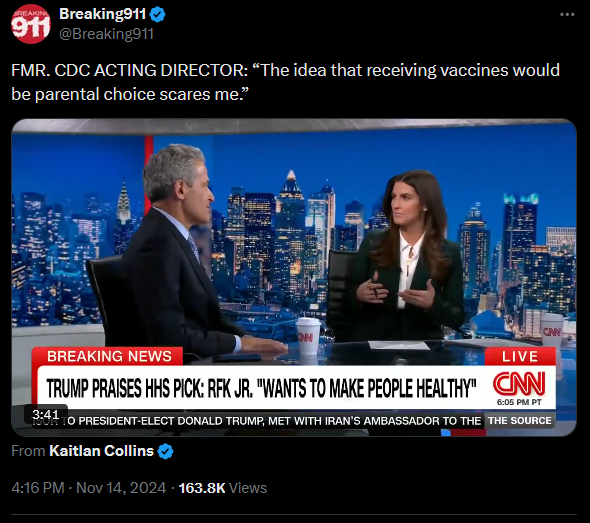
Task: Click the LIVE badge in the video
Action: pyautogui.click(x=520, y=356)
